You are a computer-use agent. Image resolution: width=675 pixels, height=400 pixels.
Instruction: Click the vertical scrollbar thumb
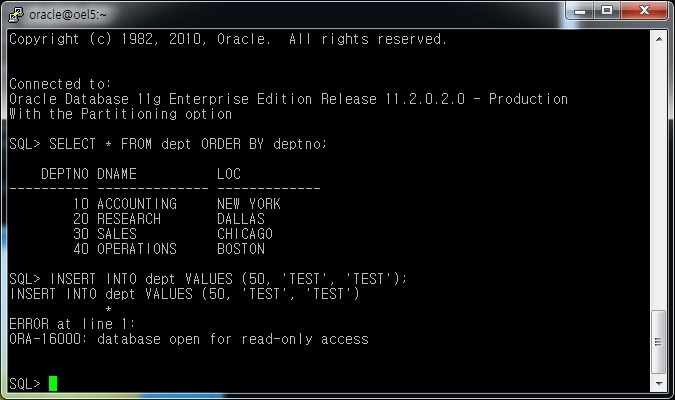pyautogui.click(x=658, y=342)
